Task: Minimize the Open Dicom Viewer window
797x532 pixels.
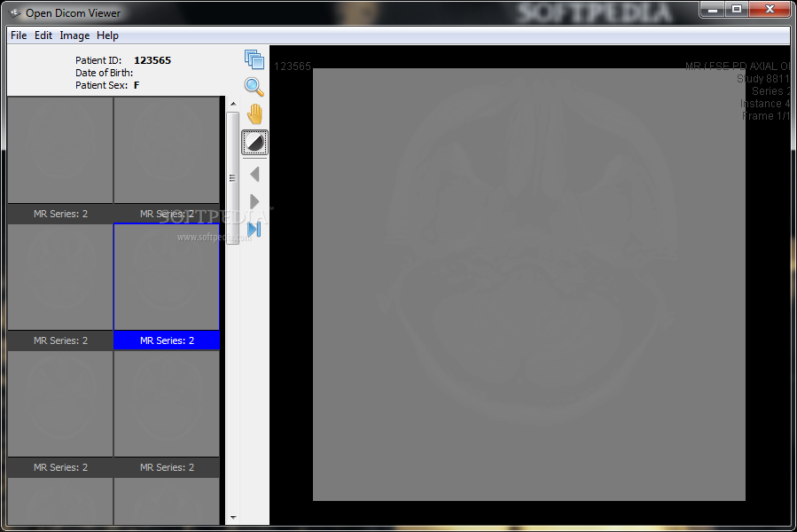Action: click(713, 9)
